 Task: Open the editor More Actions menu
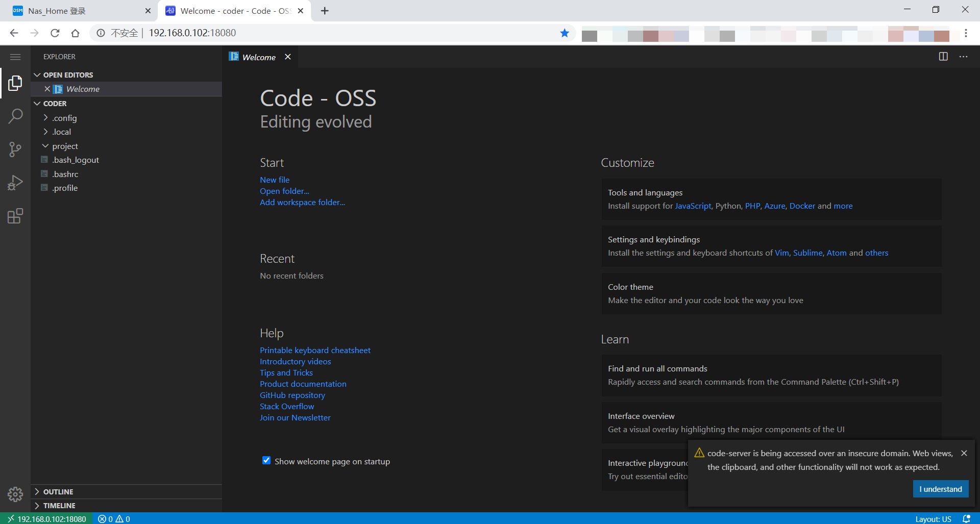click(963, 57)
